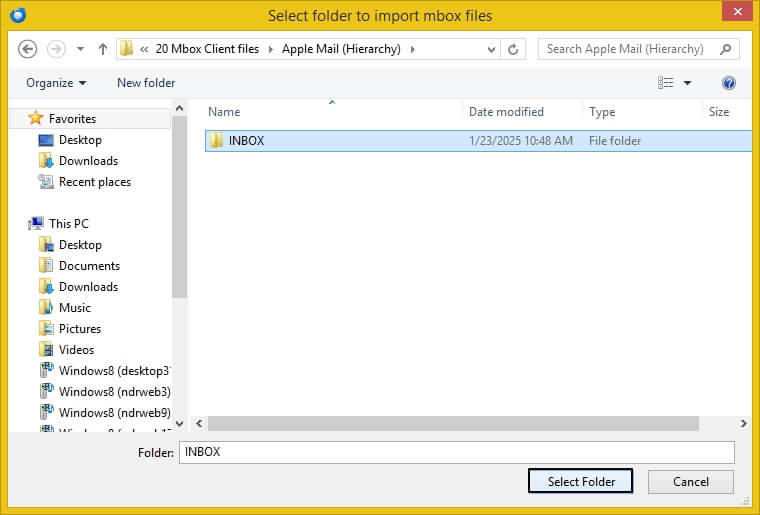Open the Help question mark icon
Screen dimensions: 760x515
[x=729, y=83]
